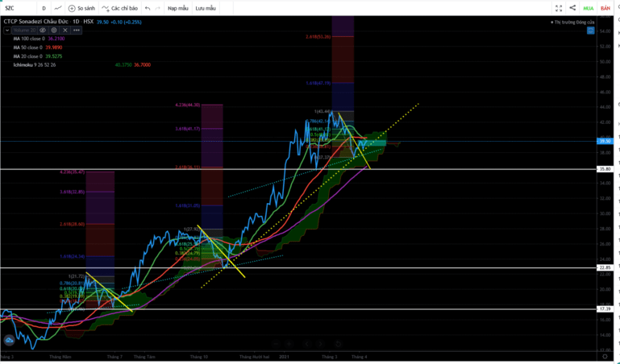Open the 'Nạp mẫu' load template menu

click(x=178, y=8)
